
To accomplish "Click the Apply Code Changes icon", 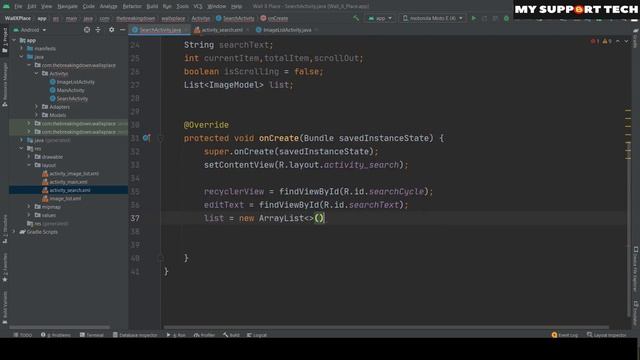I will 495,18.
